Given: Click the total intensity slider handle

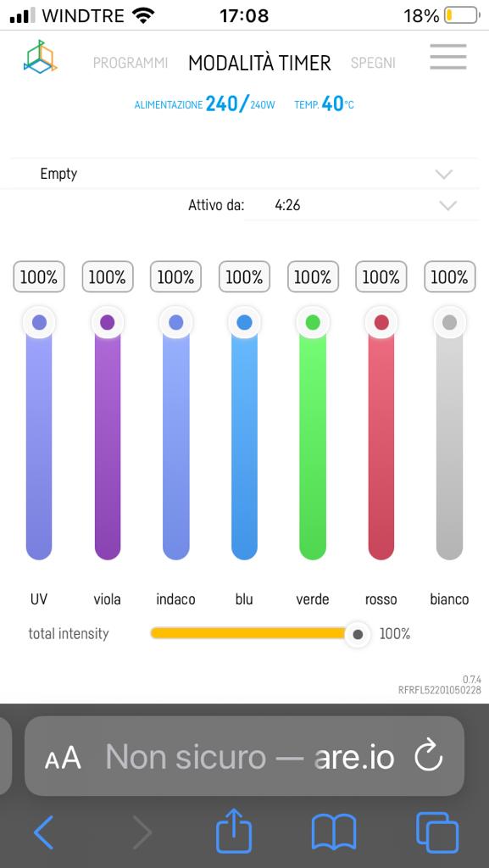Looking at the screenshot, I should pos(358,634).
